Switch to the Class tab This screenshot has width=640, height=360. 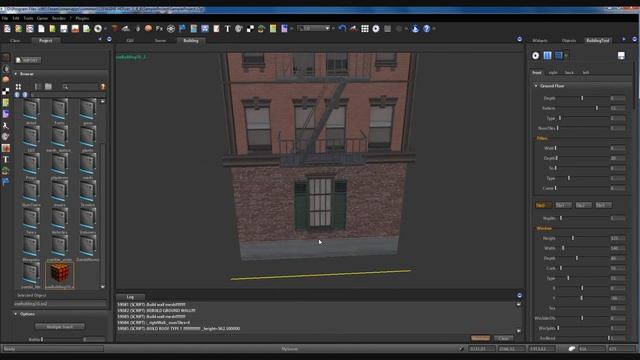pyautogui.click(x=15, y=40)
